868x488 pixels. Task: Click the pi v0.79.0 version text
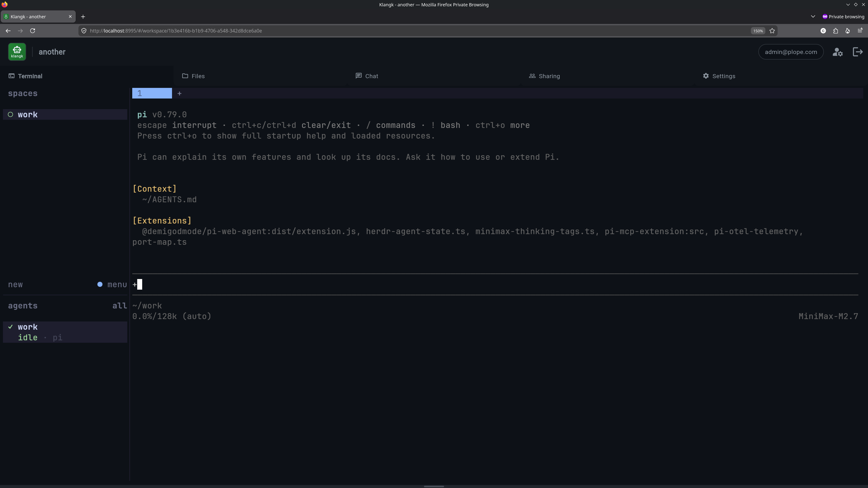[x=162, y=115]
